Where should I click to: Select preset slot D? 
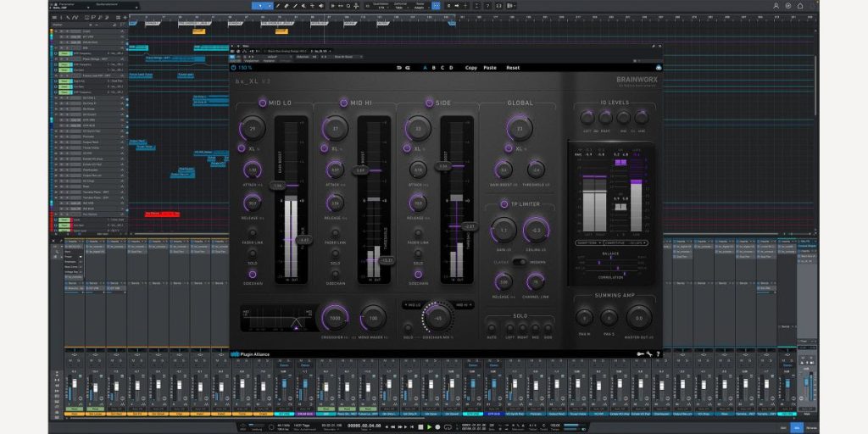click(x=451, y=67)
